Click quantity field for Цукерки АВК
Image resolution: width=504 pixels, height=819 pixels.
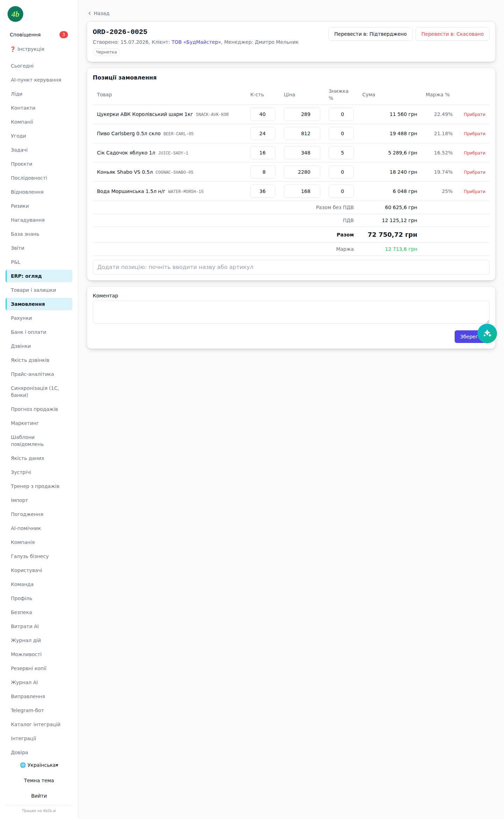tap(262, 114)
